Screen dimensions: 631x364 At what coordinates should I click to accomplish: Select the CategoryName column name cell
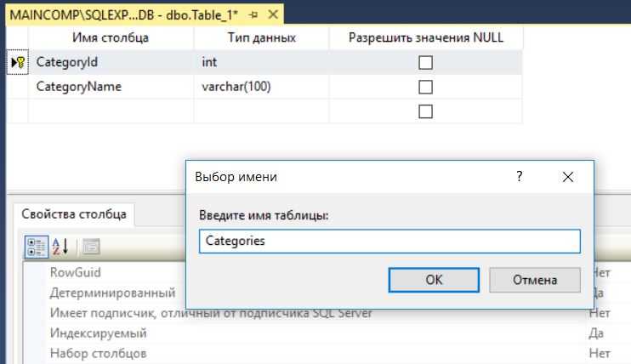(x=111, y=87)
